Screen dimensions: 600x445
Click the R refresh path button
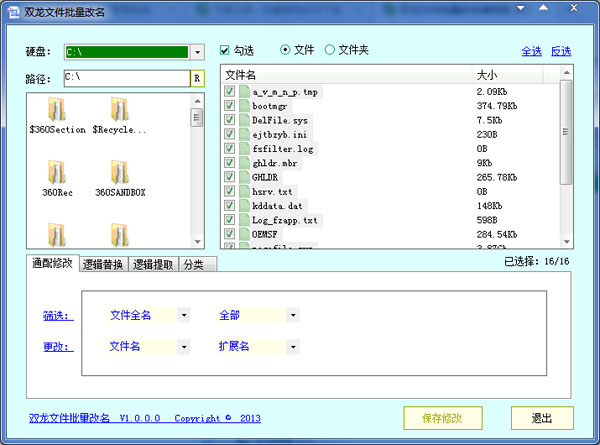197,78
